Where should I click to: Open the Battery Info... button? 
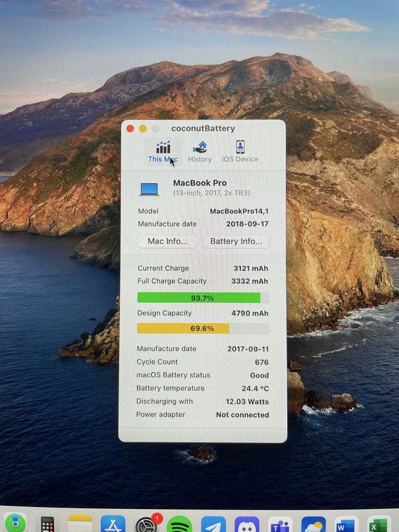coord(236,241)
